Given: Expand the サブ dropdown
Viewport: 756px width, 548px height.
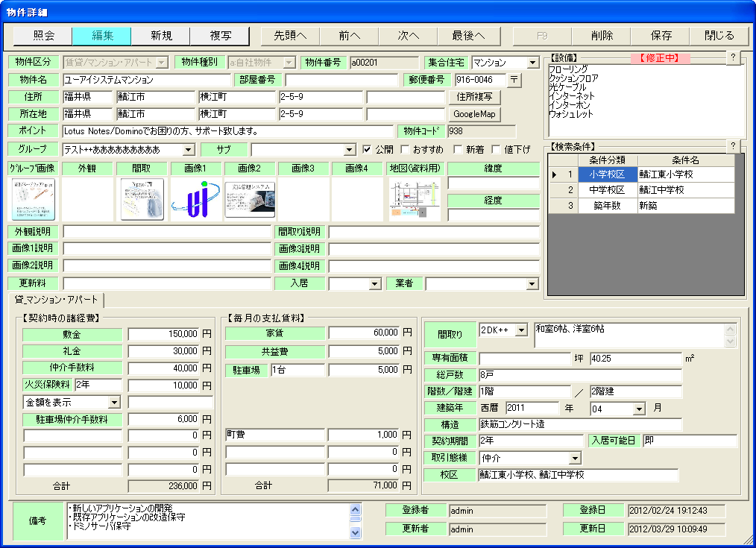Looking at the screenshot, I should (350, 150).
